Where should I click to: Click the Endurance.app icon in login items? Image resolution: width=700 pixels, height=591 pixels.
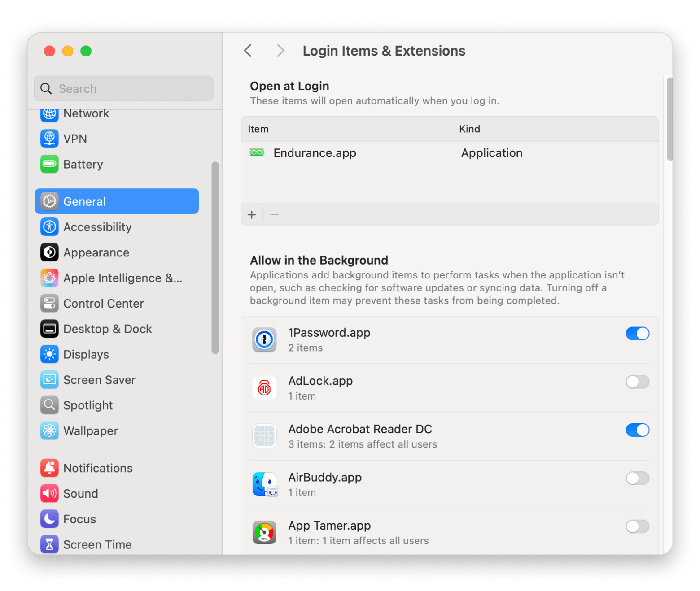[257, 153]
